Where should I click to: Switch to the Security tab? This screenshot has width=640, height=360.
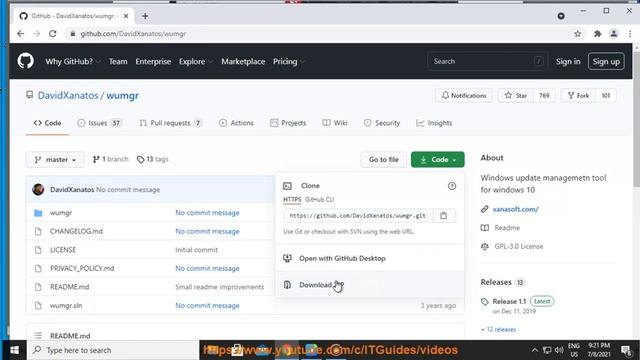[382, 123]
